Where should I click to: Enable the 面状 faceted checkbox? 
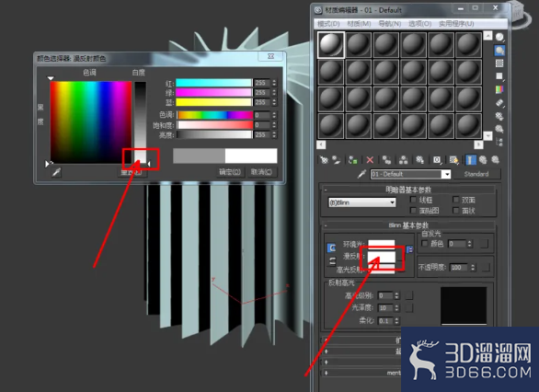coord(456,210)
